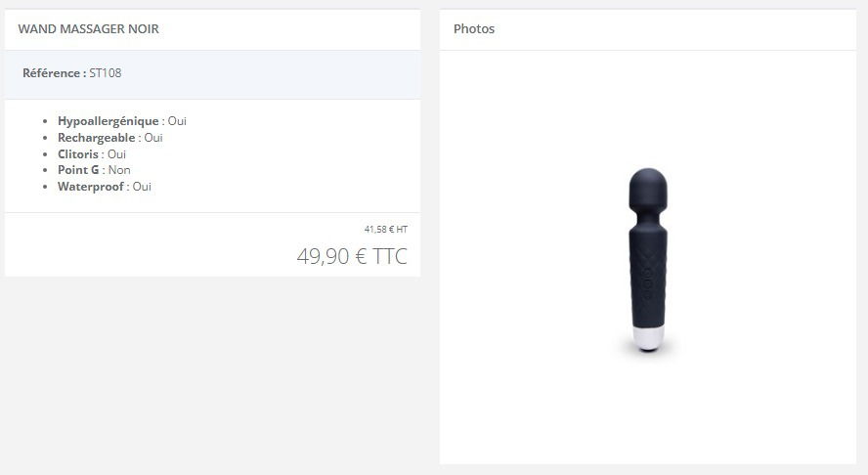Click the rounded head of the wand
The height and width of the screenshot is (475, 868).
[x=648, y=187]
